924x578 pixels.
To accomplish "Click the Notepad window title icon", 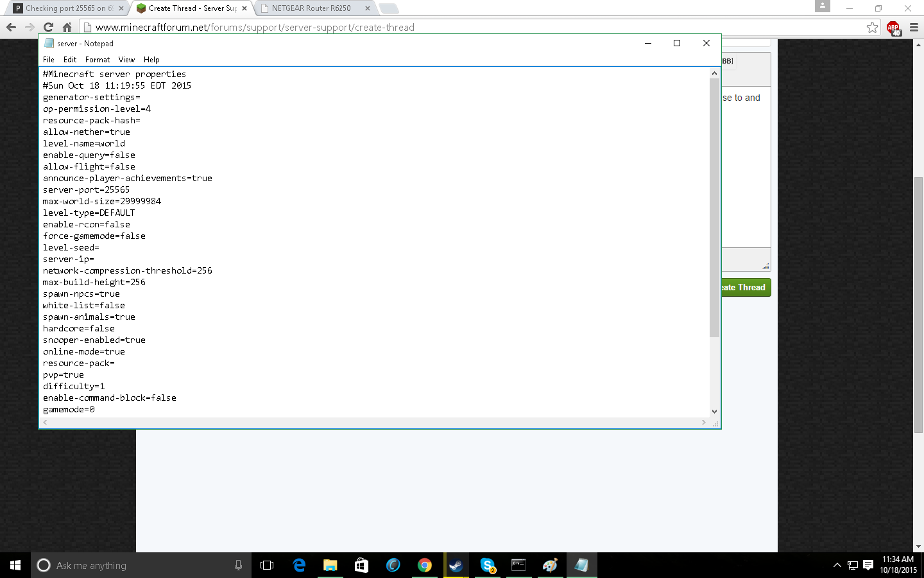I will tap(49, 43).
